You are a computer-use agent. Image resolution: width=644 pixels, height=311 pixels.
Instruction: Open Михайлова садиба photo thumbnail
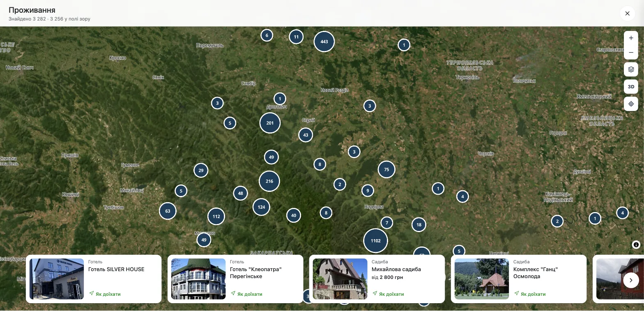click(340, 279)
